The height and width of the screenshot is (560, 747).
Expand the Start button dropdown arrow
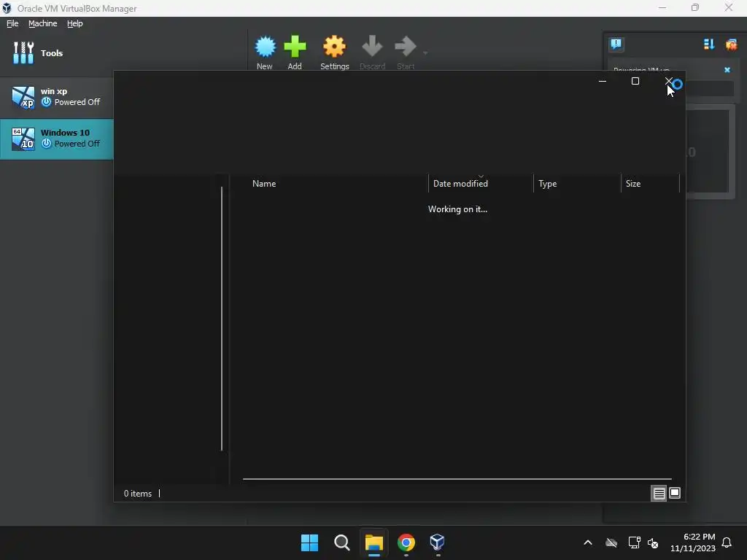point(425,52)
